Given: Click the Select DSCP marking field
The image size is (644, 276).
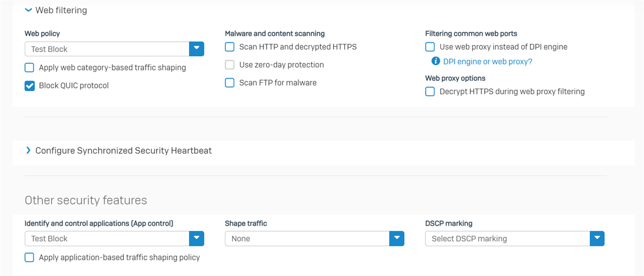Looking at the screenshot, I should coord(507,239).
